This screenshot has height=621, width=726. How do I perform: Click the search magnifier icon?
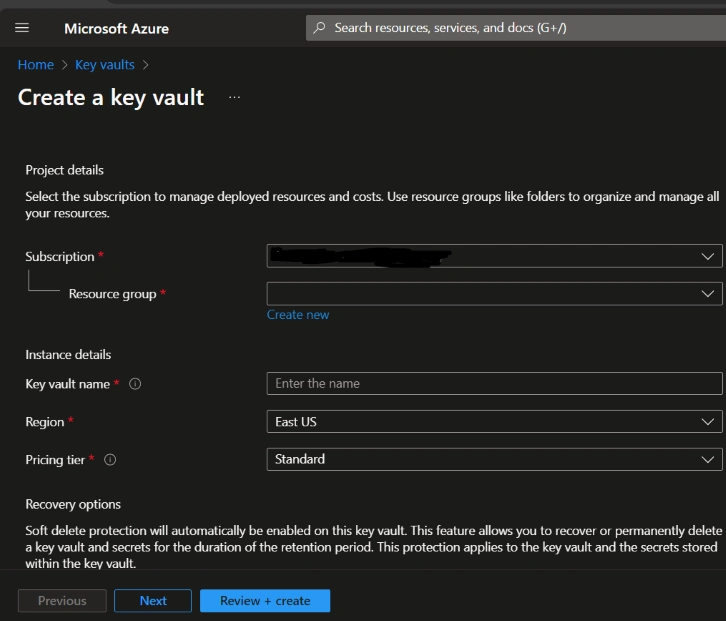pyautogui.click(x=319, y=28)
